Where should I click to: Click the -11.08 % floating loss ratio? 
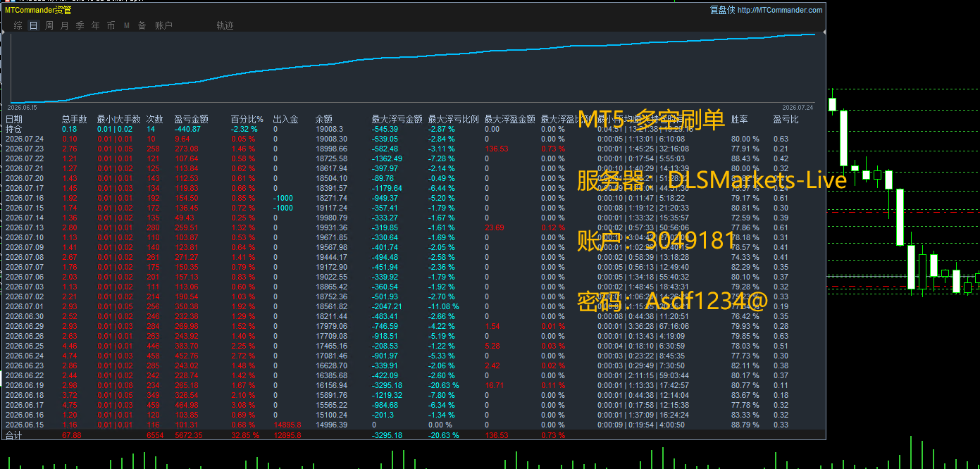tap(444, 306)
